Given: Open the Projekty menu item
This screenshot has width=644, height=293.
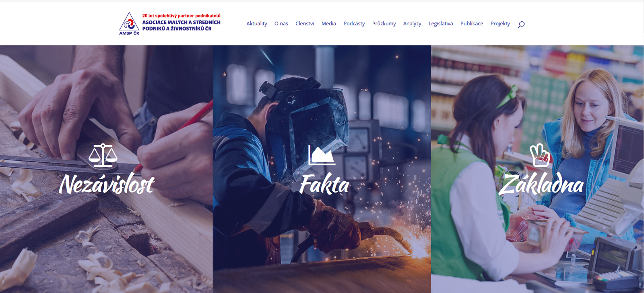Looking at the screenshot, I should click(500, 24).
